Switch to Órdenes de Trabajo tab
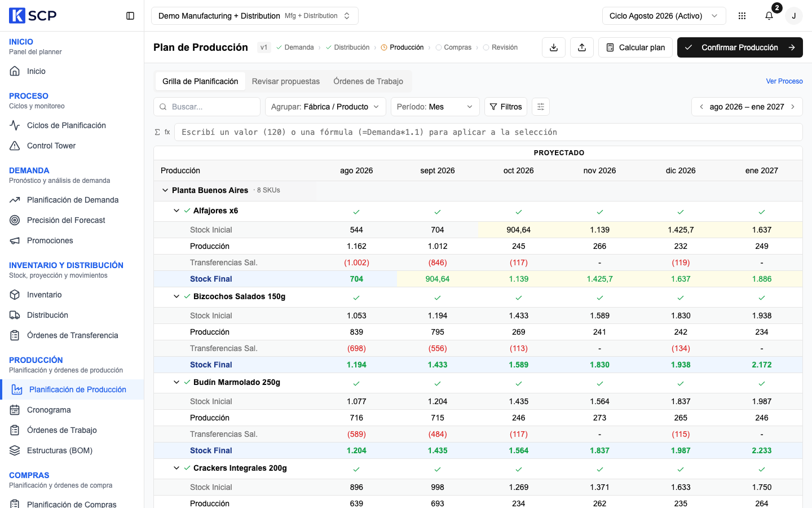Viewport: 812px width, 508px height. (368, 81)
